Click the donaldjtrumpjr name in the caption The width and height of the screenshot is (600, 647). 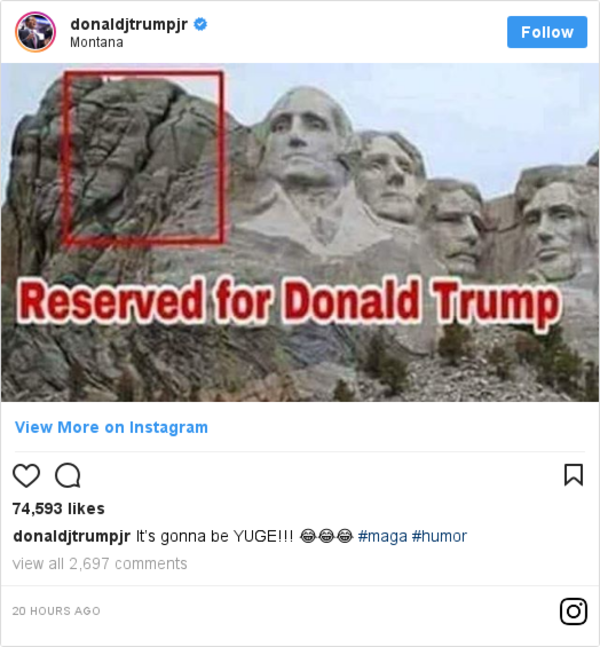tap(72, 536)
